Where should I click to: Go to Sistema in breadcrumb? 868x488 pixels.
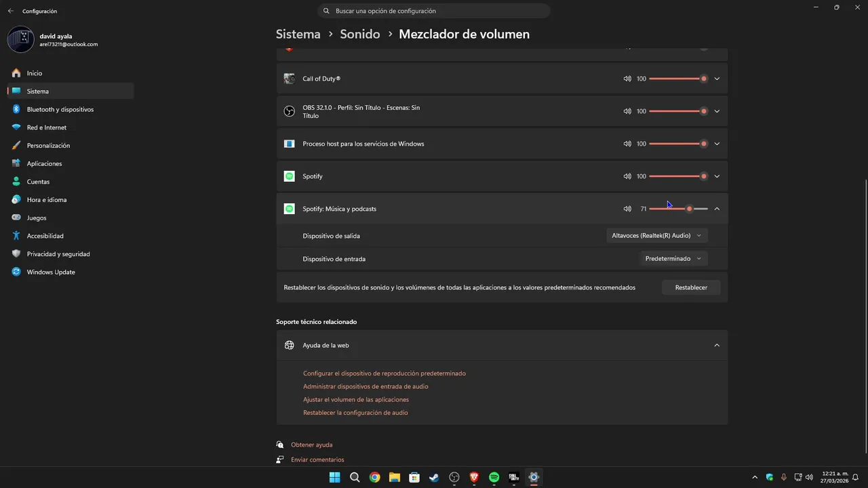[298, 34]
